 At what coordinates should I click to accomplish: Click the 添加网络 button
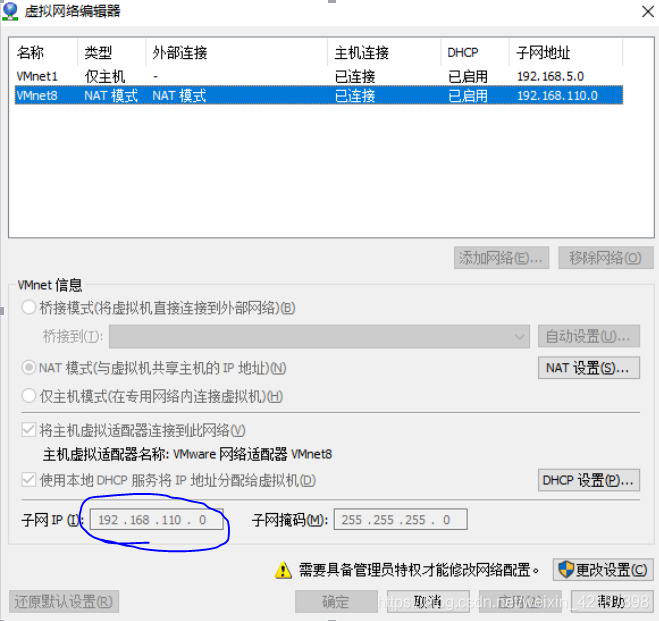click(501, 258)
